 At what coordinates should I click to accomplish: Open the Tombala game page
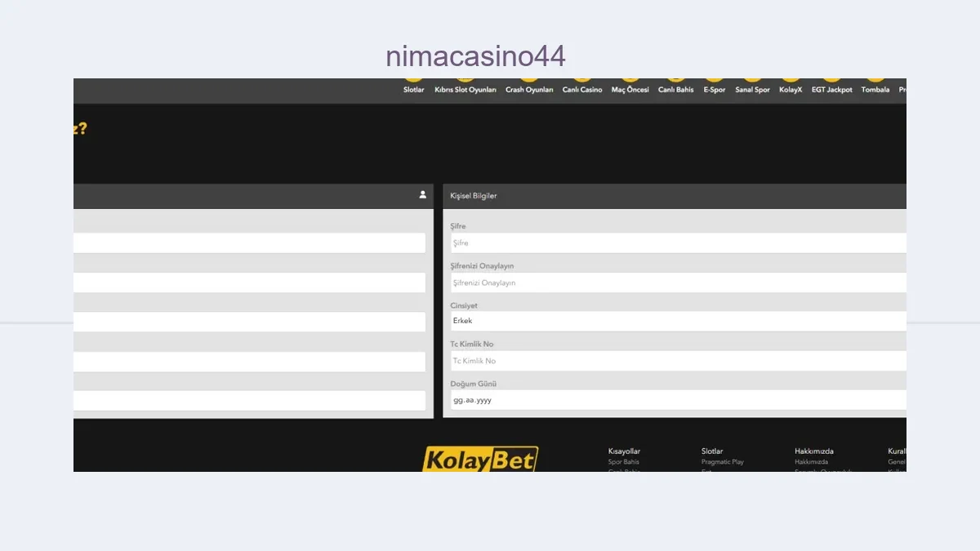(x=875, y=89)
